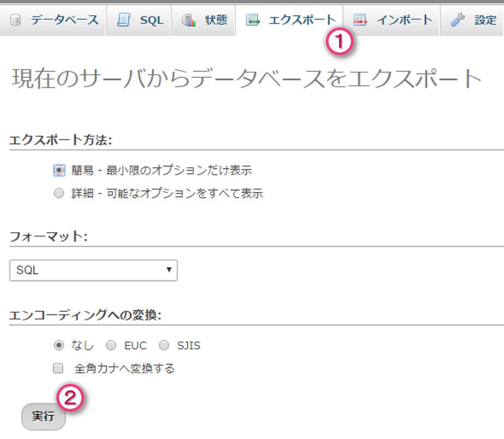
Task: Click the 詳細 - 可能なオプションをすべて表示 label
Action: point(167,194)
